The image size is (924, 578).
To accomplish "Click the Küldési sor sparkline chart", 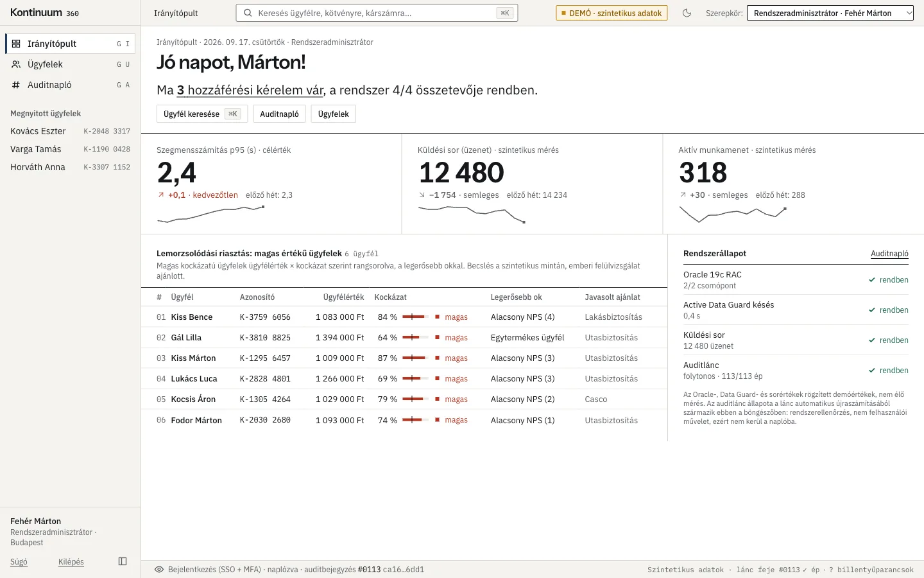I will click(472, 215).
